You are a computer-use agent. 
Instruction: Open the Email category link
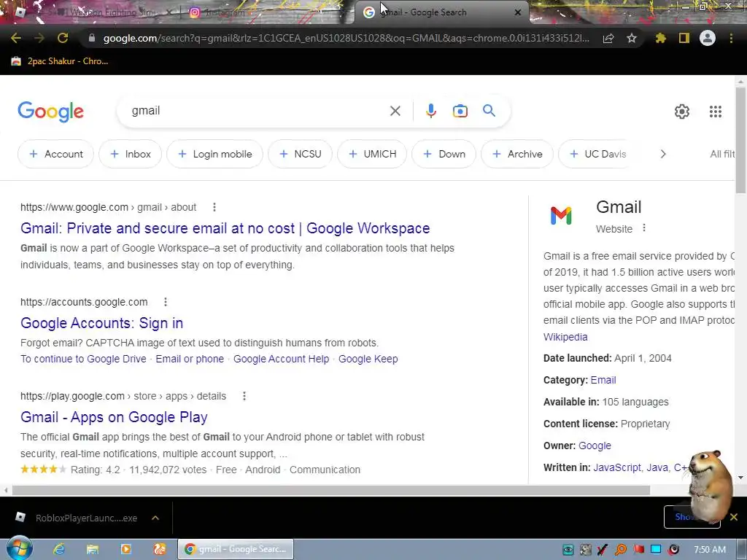603,380
